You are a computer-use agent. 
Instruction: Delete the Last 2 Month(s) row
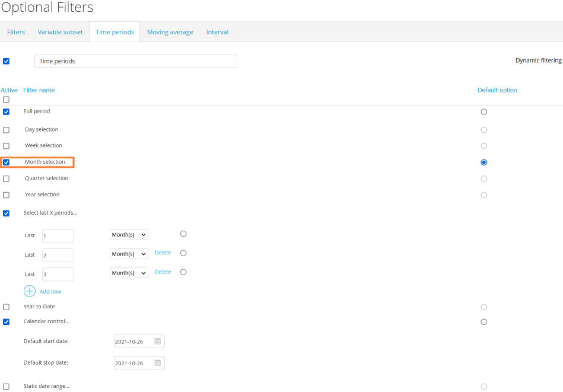click(x=163, y=253)
